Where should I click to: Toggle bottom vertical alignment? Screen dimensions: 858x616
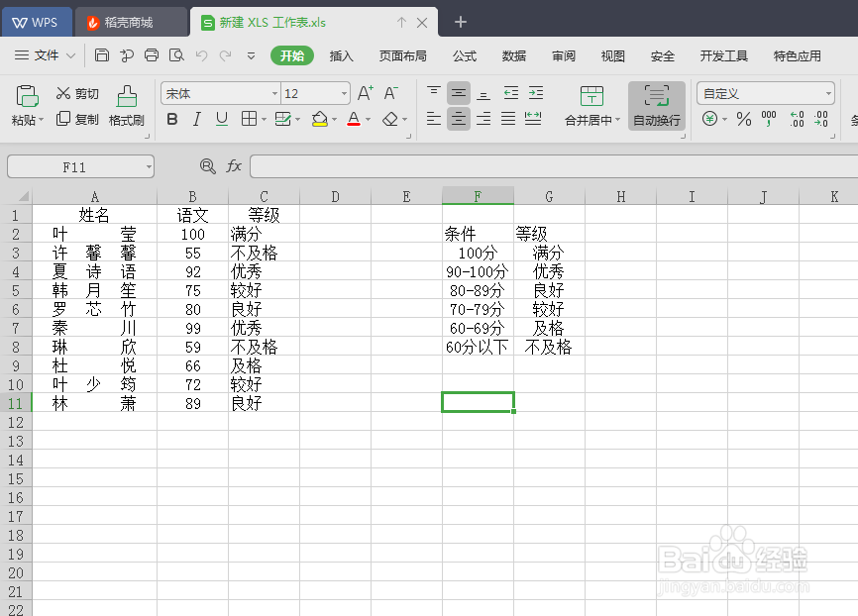483,93
